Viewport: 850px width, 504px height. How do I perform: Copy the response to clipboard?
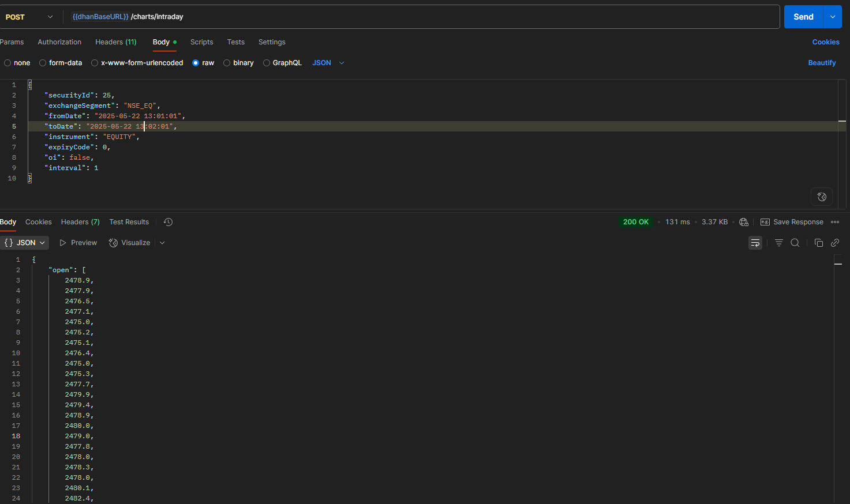(x=818, y=243)
